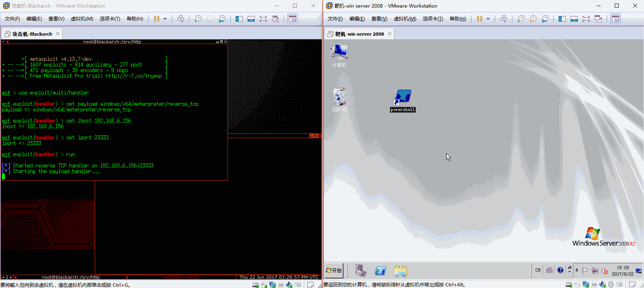Image resolution: width=644 pixels, height=288 pixels.
Task: Open power options dropdown in win server window
Action: 488,19
